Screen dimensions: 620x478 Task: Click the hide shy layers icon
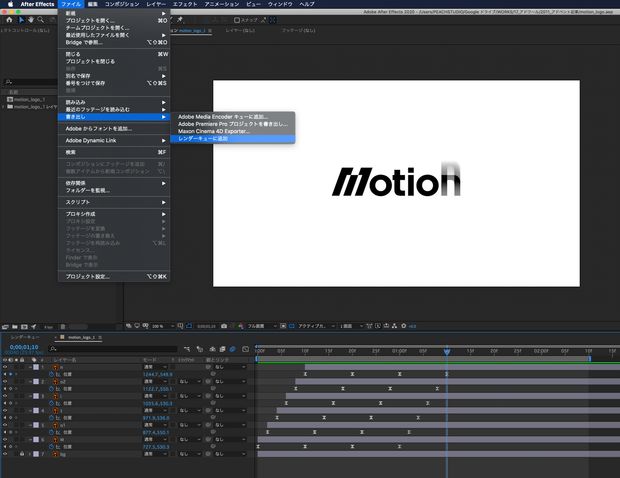coord(213,349)
